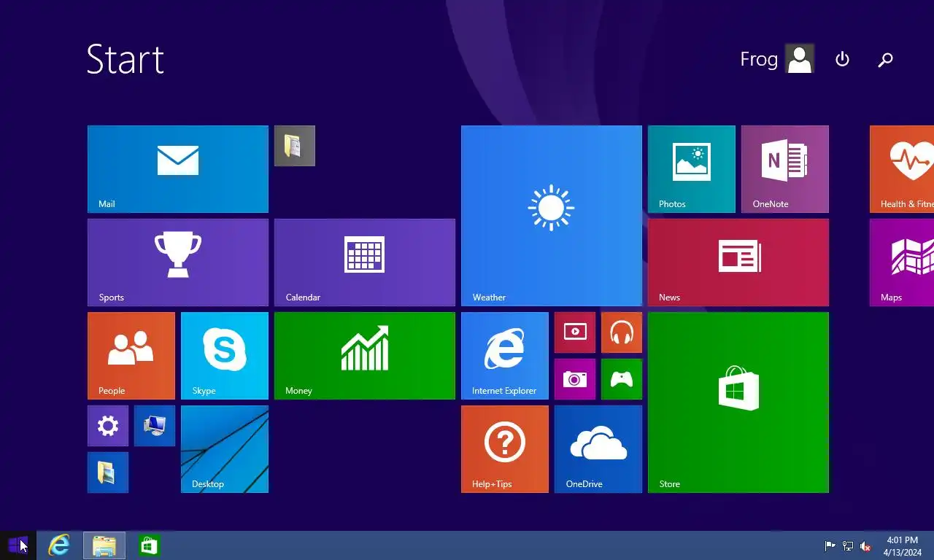
Task: Open the Camera small tile
Action: pyautogui.click(x=575, y=379)
